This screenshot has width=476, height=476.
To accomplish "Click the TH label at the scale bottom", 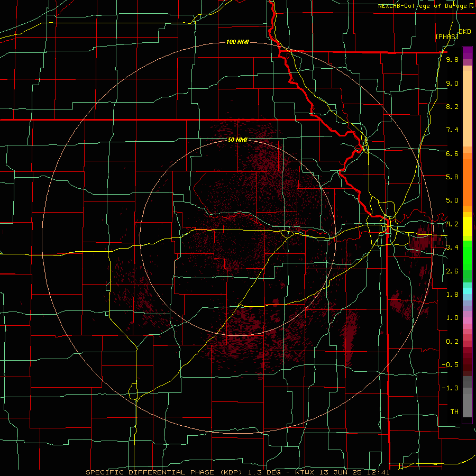I will [454, 411].
